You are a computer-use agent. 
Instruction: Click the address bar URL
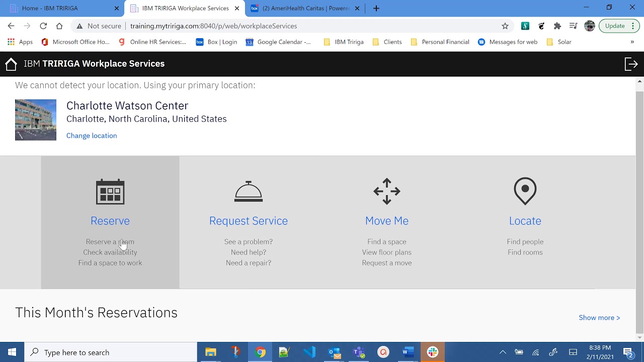tap(213, 26)
